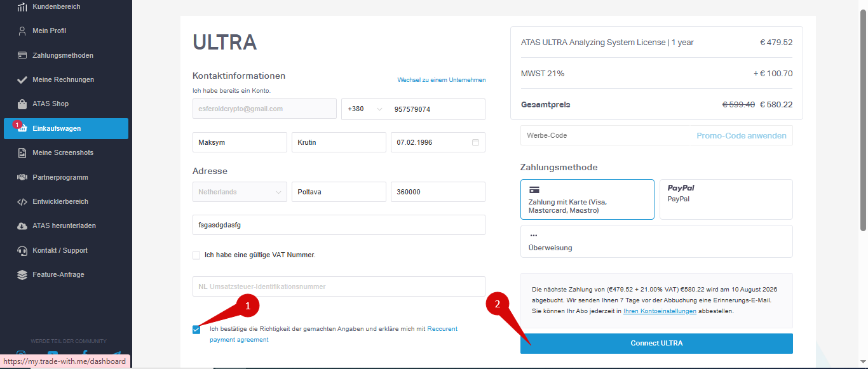Click the license price € 479.52
868x369 pixels.
776,43
